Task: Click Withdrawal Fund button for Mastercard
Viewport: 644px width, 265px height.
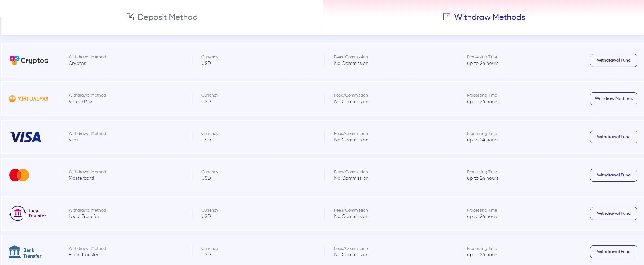Action: tap(614, 175)
